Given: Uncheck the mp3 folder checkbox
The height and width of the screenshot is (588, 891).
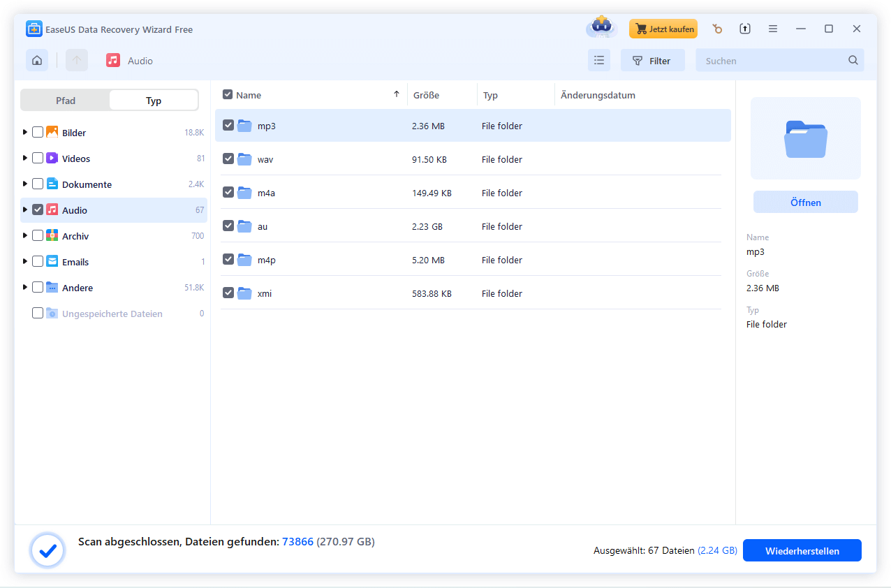Looking at the screenshot, I should pos(228,125).
